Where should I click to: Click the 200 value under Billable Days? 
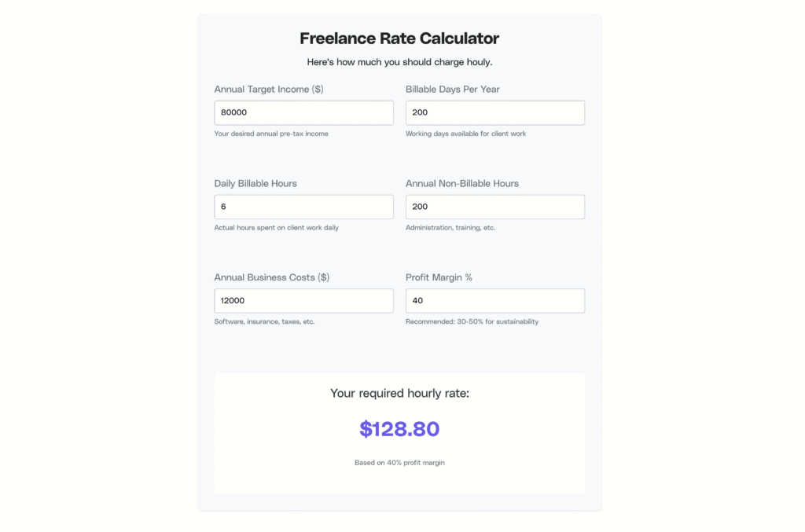tap(418, 112)
